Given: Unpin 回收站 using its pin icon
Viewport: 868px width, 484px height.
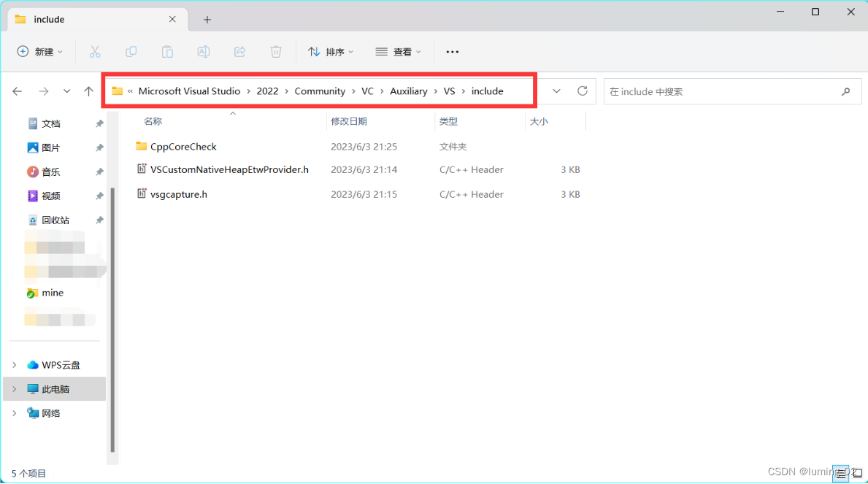Looking at the screenshot, I should coord(99,220).
